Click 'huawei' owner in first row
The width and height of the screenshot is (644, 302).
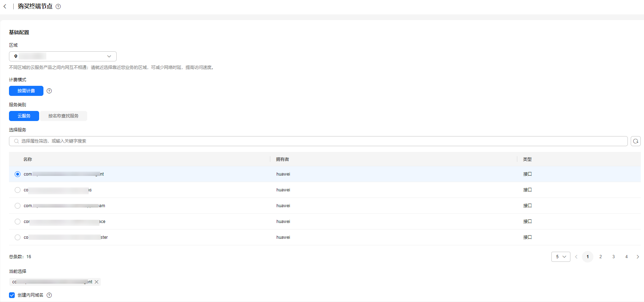283,174
